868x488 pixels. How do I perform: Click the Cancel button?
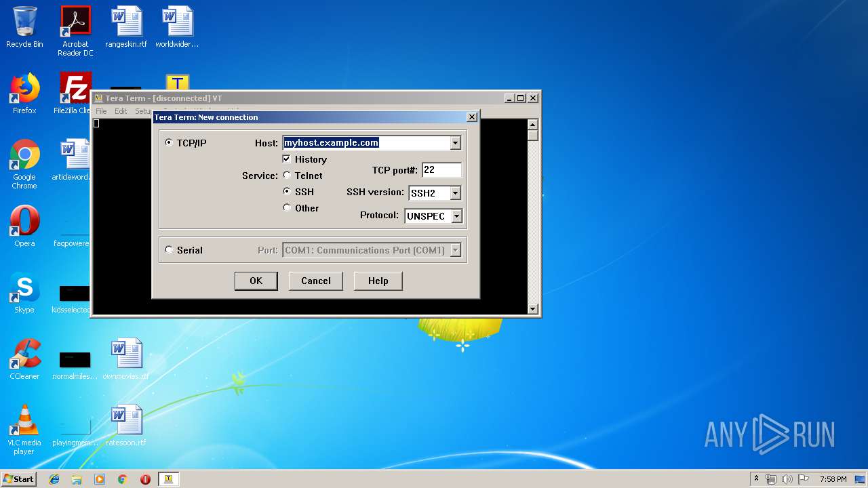pyautogui.click(x=316, y=281)
